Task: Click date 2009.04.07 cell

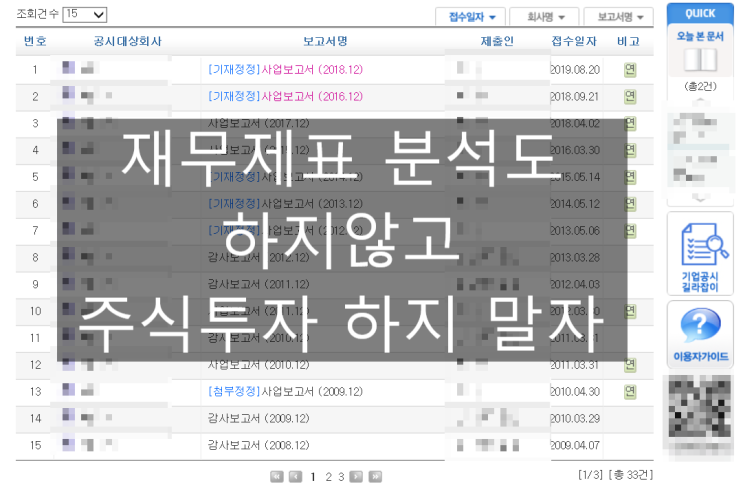Action: 575,445
